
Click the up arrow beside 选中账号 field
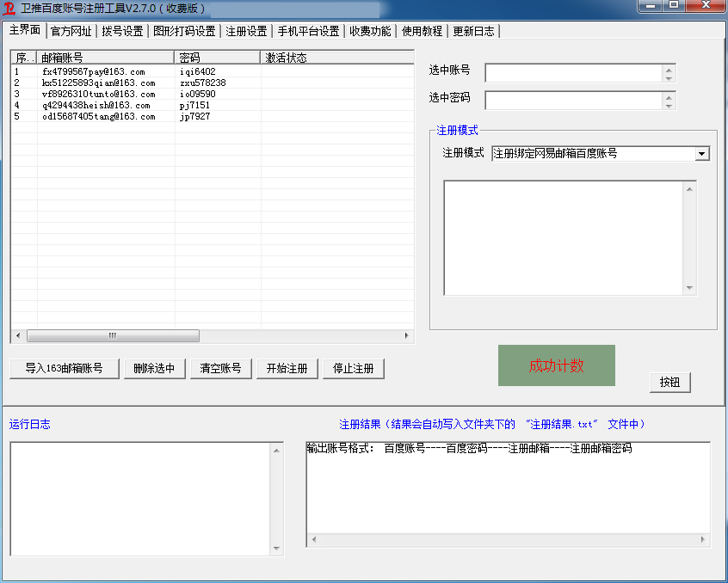[x=669, y=70]
